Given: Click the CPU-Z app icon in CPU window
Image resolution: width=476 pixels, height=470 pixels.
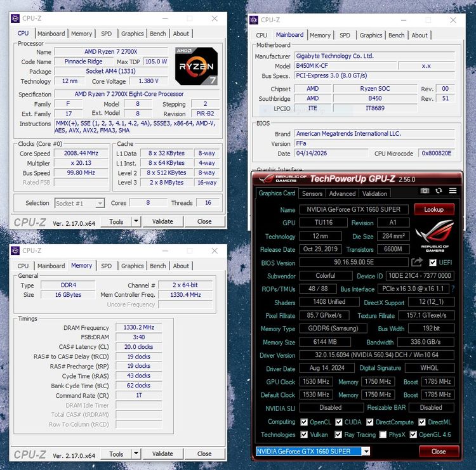Looking at the screenshot, I should click(x=15, y=18).
